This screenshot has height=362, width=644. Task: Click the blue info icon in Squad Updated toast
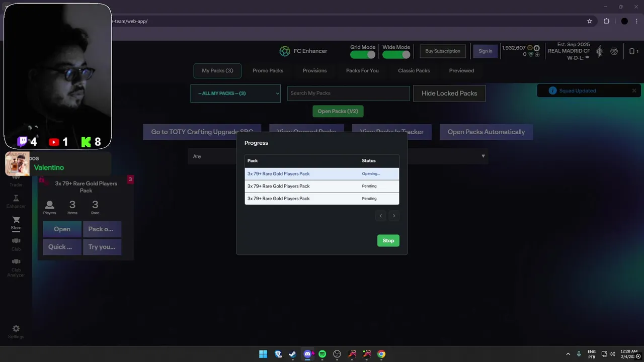click(553, 91)
